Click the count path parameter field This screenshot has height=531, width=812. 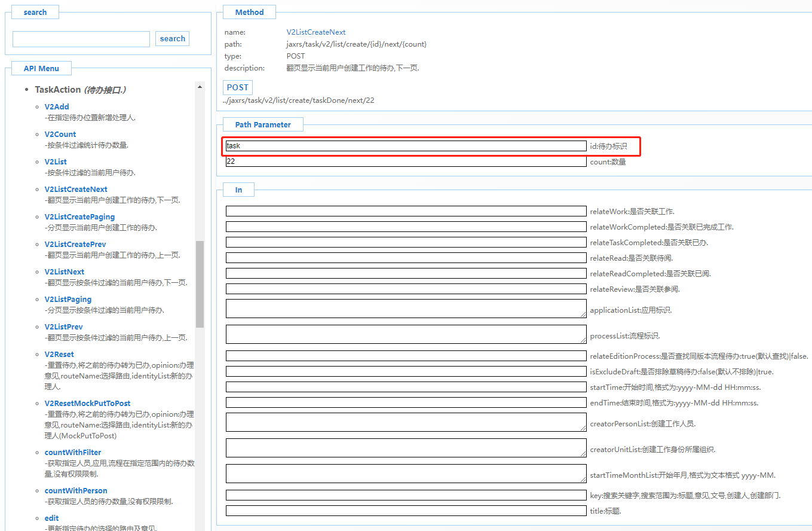[x=406, y=162]
